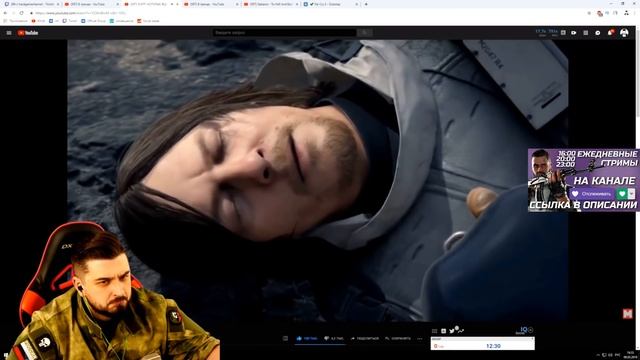Open the first bookmarks bar apps shortcut

point(16,21)
